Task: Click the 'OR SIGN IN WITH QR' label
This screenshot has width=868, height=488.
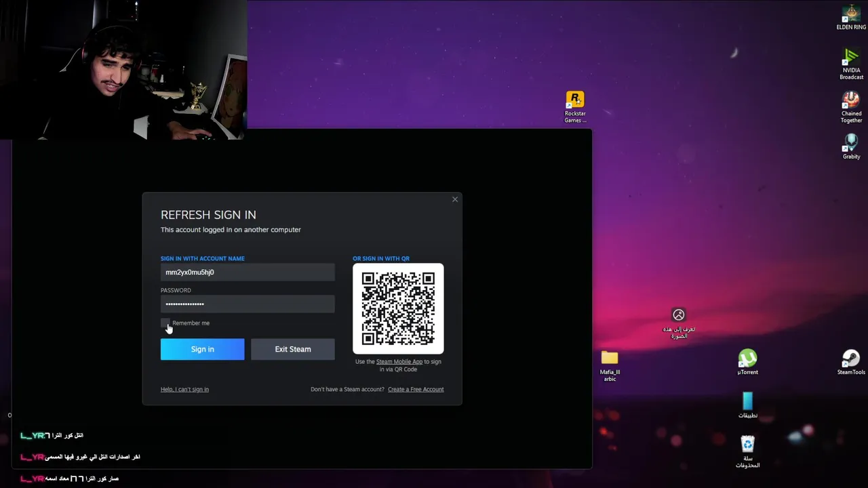Action: (x=381, y=258)
